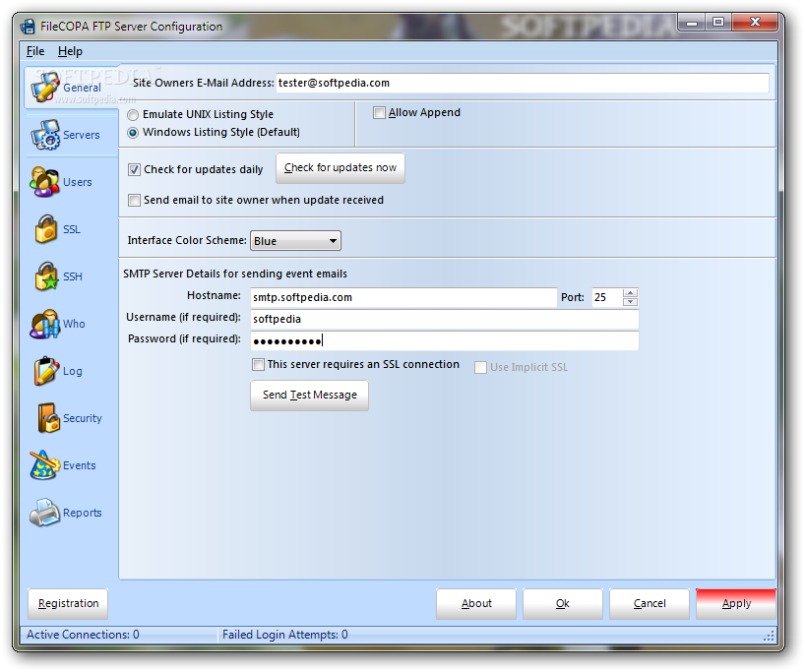The height and width of the screenshot is (672, 805).
Task: Decrease the SMTP port with down arrow
Action: coord(630,302)
